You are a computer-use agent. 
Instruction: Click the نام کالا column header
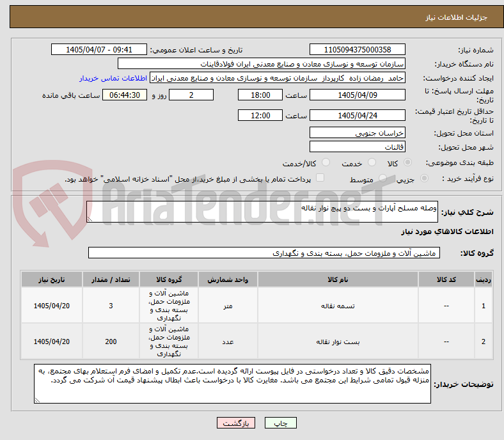(x=338, y=279)
